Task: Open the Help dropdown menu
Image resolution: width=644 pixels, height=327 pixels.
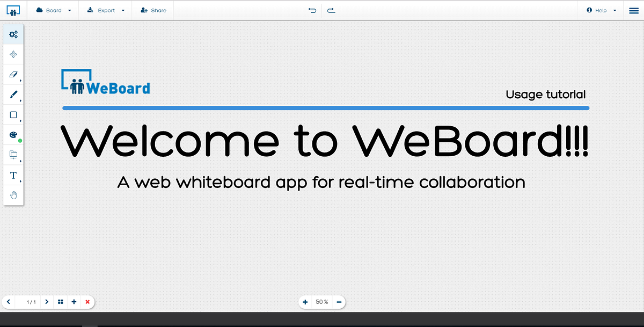Action: [601, 10]
